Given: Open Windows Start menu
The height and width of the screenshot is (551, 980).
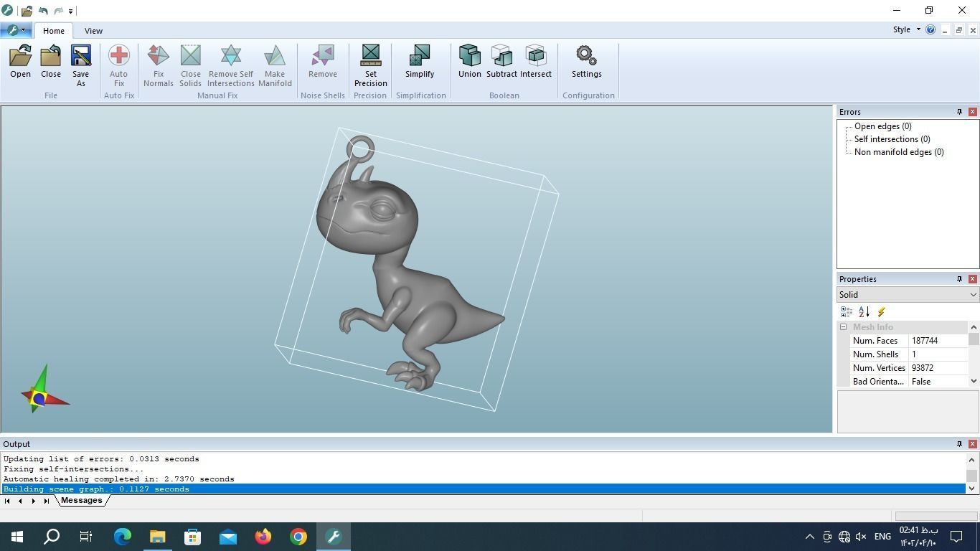Looking at the screenshot, I should (17, 537).
